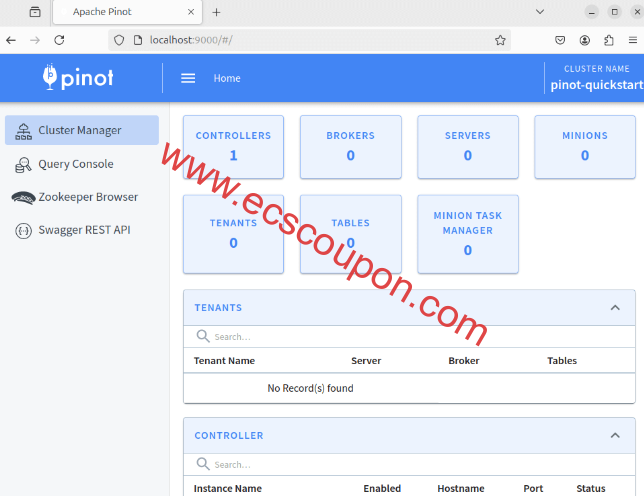
Task: Click the Pinot logo in header
Action: pos(78,77)
